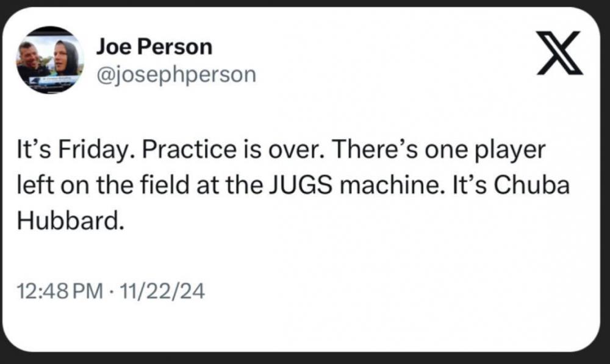Open the @josephperson handle link

click(176, 74)
